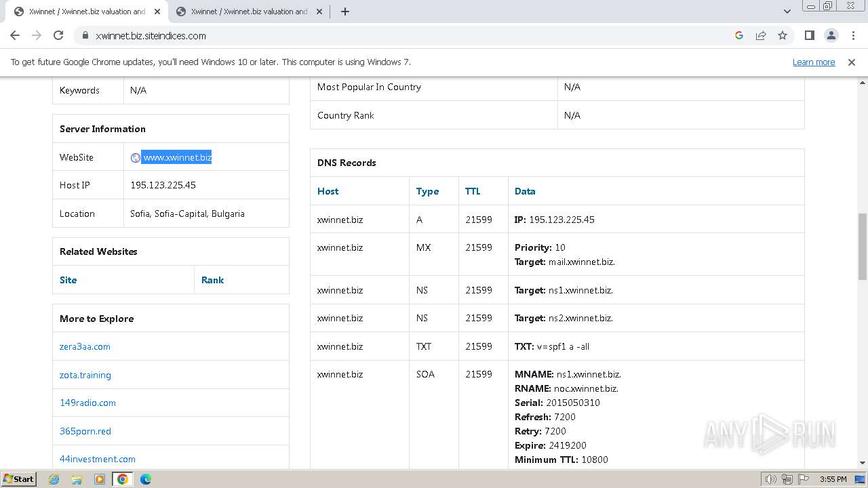
Task: Select SOA serial 2015050310
Action: (573, 403)
